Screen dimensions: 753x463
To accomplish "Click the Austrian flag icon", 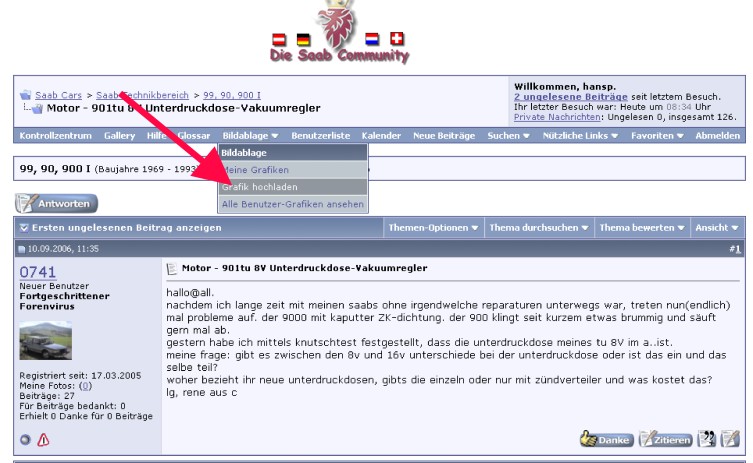I will 279,39.
